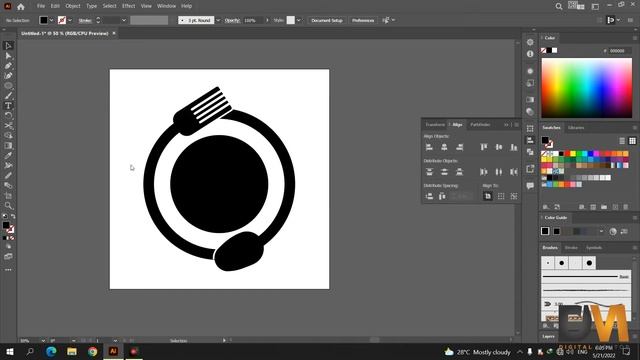The image size is (640, 360).
Task: Open the Comments panel icon
Action: tap(530, 186)
